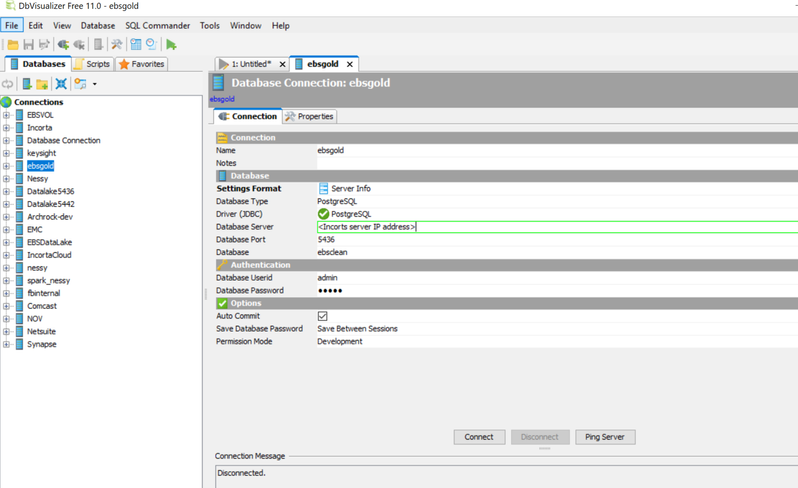Expand the Synapse connection node
This screenshot has width=798, height=488.
[x=6, y=344]
